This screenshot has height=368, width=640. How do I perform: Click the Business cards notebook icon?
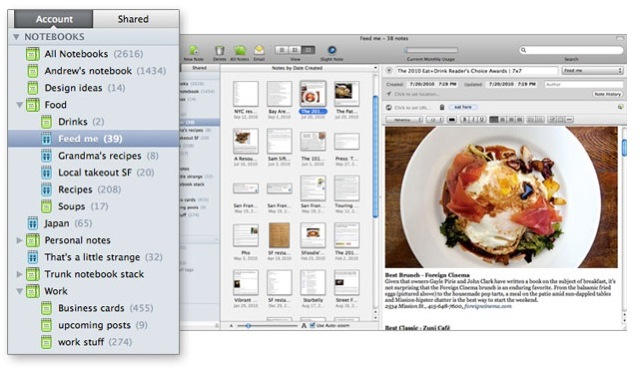coord(47,308)
